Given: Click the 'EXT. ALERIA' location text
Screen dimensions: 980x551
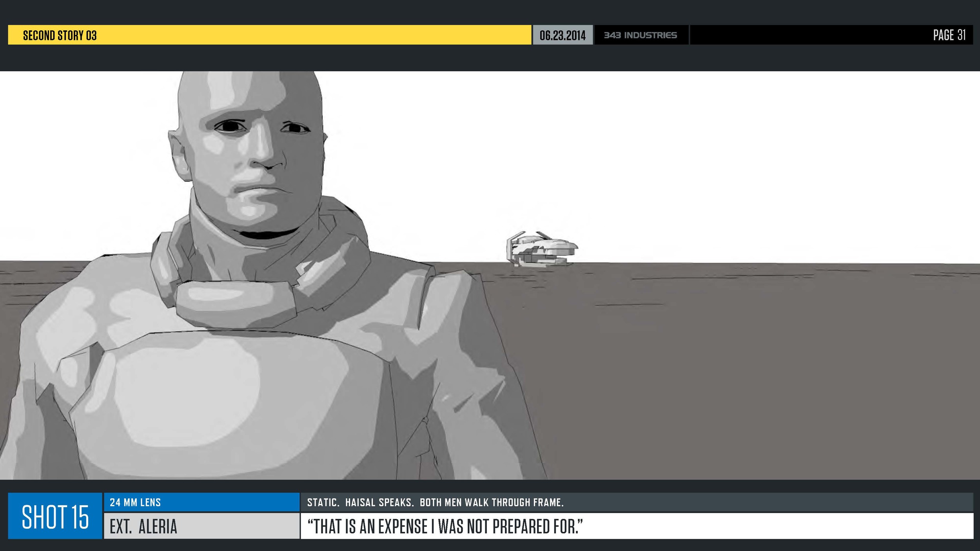Looking at the screenshot, I should pos(143,526).
